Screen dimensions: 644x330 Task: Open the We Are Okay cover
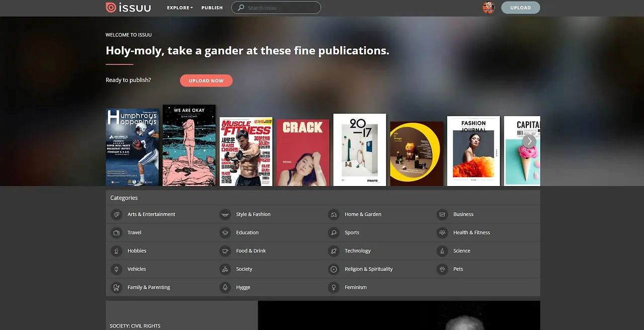pos(189,145)
